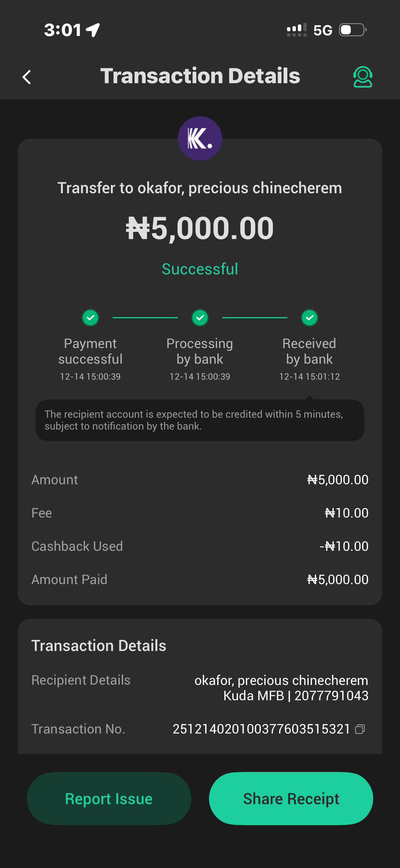400x868 pixels.
Task: Open customer support headset icon
Action: pos(363,77)
